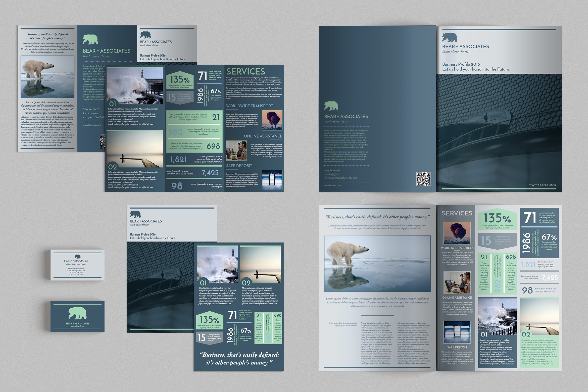
Task: Click the large green SERVICES heading in trifold
Action: (x=246, y=72)
